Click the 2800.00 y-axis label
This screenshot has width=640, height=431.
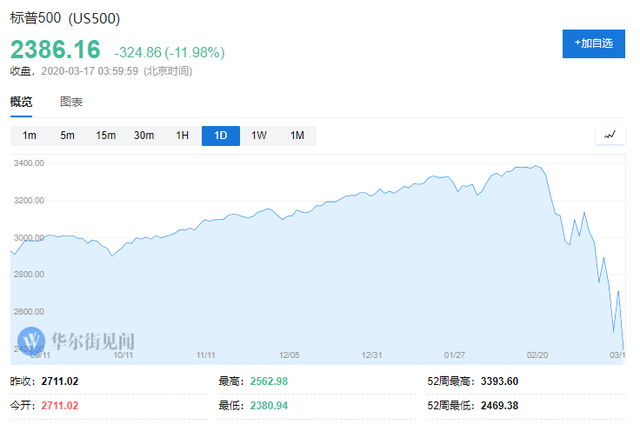[x=29, y=274]
